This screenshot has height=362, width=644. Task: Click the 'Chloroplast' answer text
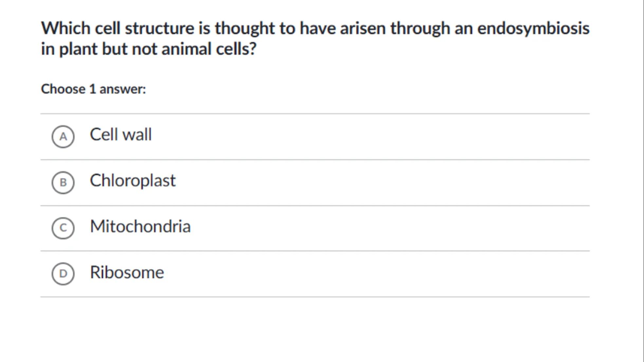(133, 180)
